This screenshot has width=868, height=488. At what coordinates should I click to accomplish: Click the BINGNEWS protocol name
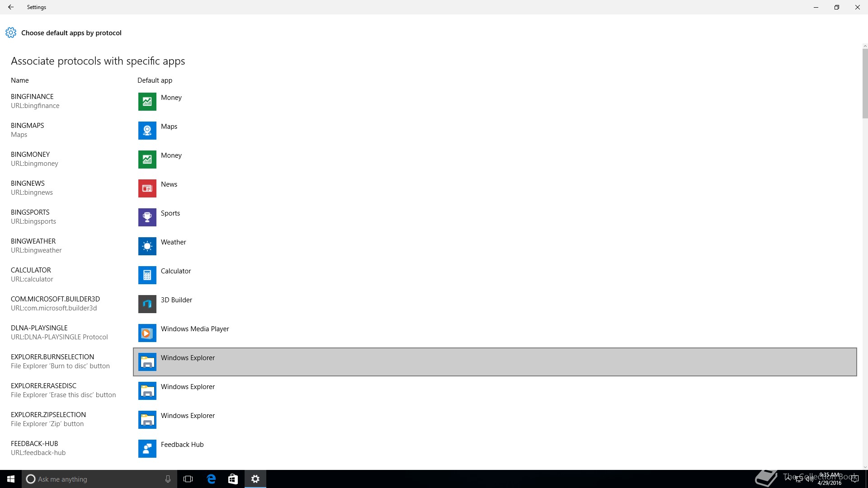click(28, 183)
